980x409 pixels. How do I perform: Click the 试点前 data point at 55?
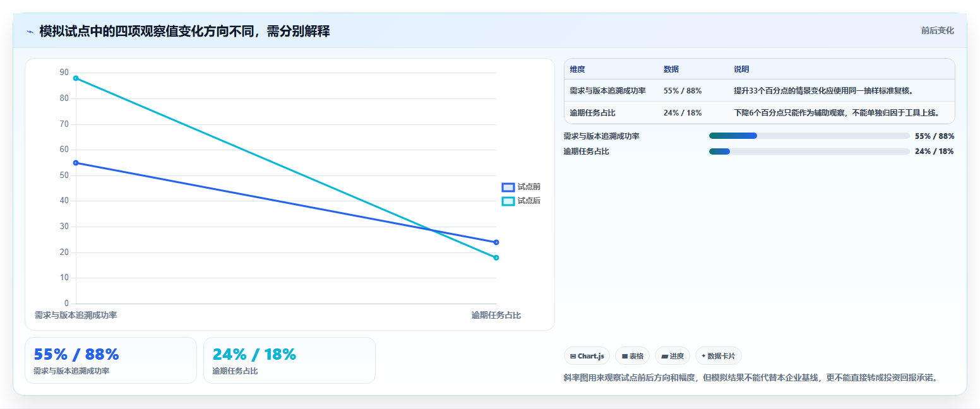tap(76, 163)
